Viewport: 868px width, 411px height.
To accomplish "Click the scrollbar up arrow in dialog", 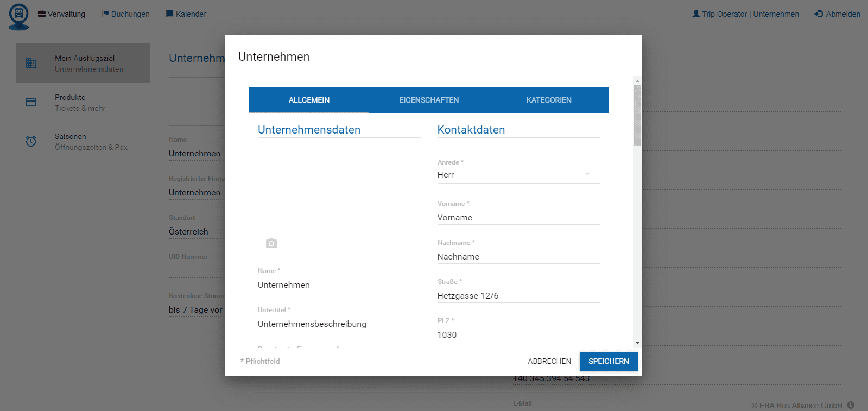I will pos(637,81).
